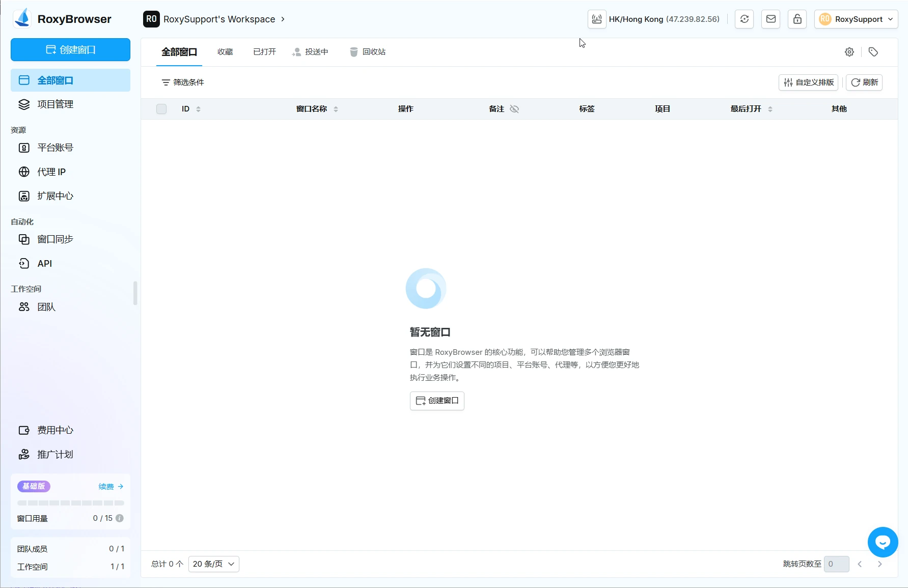This screenshot has height=588, width=908.
Task: Click the sync refresh icon in top bar
Action: 744,19
